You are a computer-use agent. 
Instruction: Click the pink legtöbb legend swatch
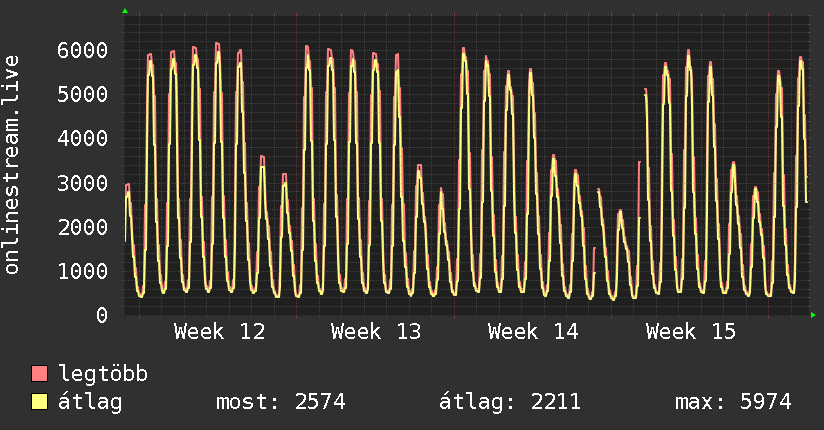[x=39, y=373]
